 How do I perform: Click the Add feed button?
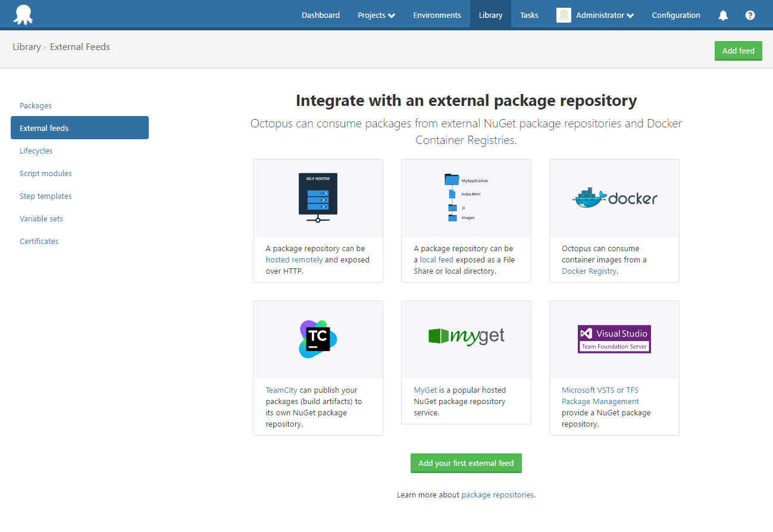coord(738,51)
